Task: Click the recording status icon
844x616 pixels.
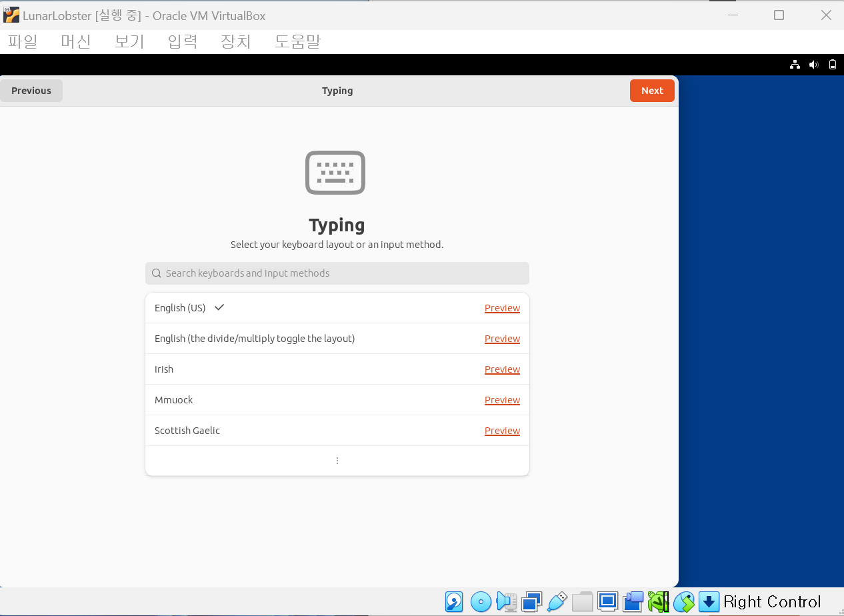Action: [633, 602]
